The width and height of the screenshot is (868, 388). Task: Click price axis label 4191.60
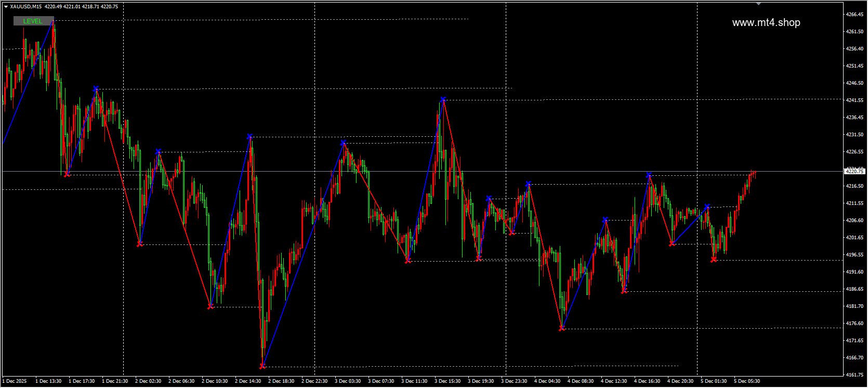tap(854, 272)
